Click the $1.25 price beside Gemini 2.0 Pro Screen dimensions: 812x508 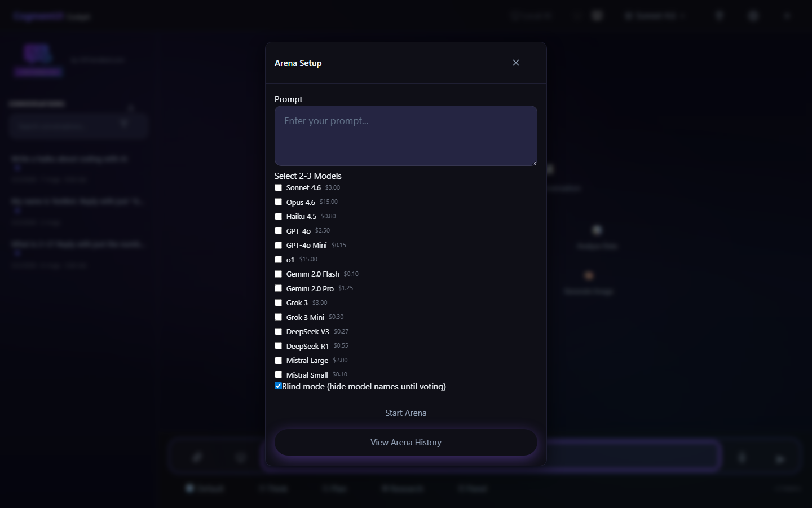(x=346, y=288)
